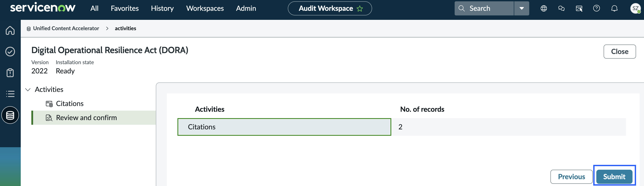This screenshot has width=644, height=186.
Task: Favorite Audit Workspace with star icon
Action: click(360, 9)
